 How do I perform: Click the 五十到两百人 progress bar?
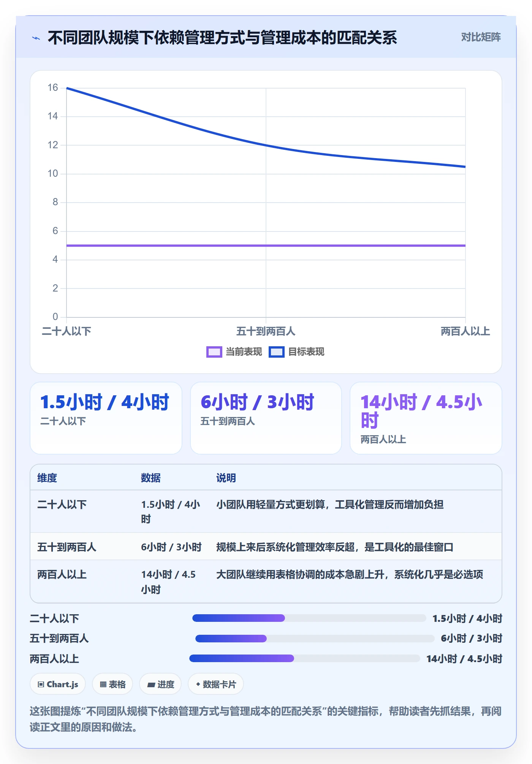coord(315,639)
